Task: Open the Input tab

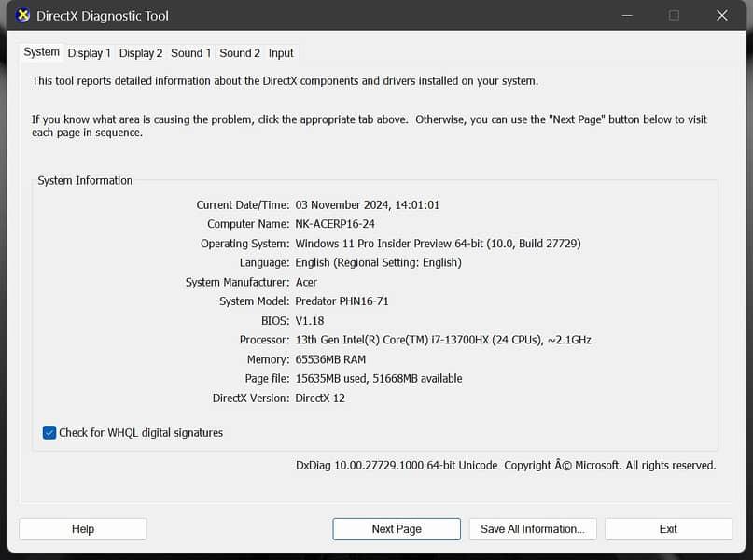Action: 281,53
